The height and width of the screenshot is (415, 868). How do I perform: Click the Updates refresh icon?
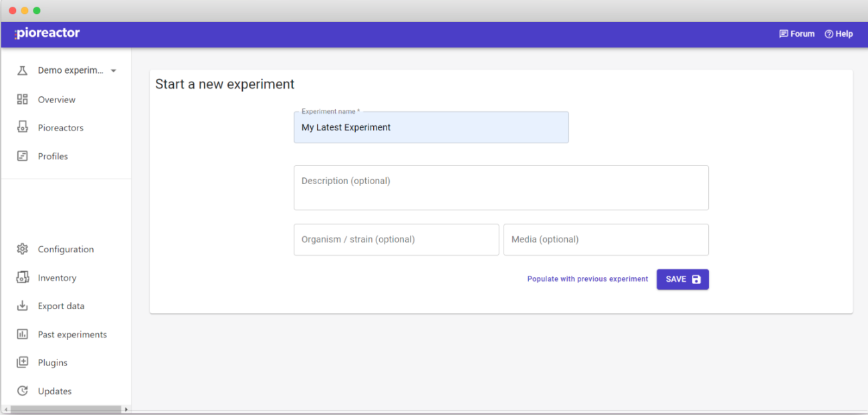coord(22,391)
